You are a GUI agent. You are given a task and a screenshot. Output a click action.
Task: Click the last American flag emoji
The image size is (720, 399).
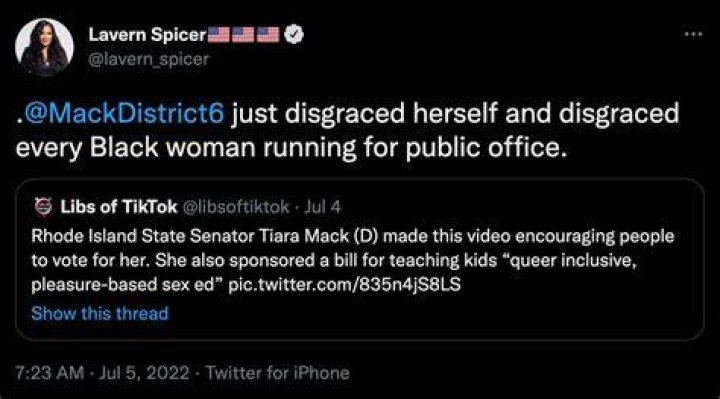tap(268, 34)
